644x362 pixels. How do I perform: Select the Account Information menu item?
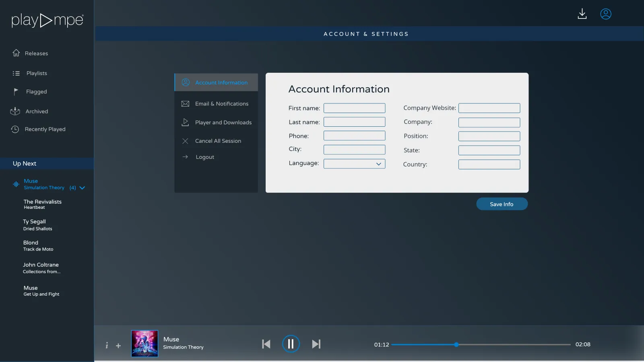221,82
